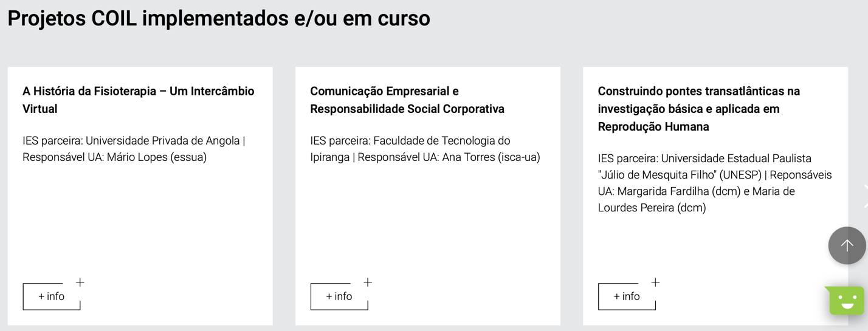Image resolution: width=868 pixels, height=331 pixels.
Task: Advance carousel with right chevron arrow
Action: pos(865,196)
